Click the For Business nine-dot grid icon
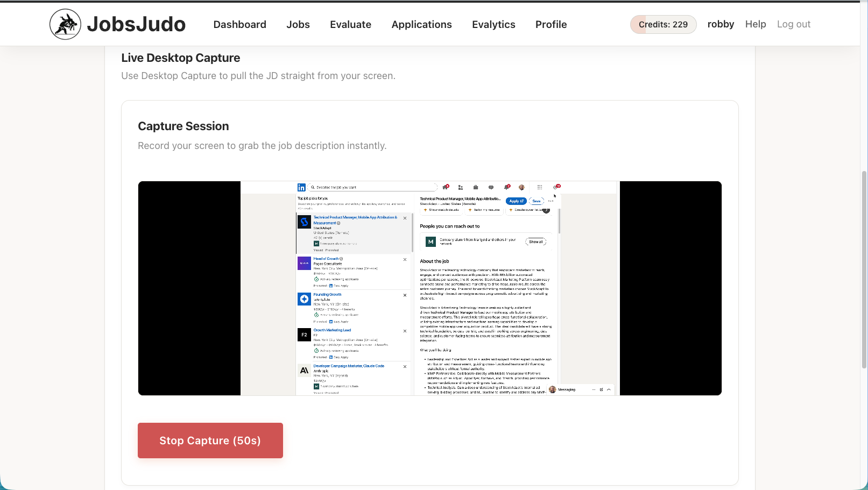868x490 pixels. [540, 187]
